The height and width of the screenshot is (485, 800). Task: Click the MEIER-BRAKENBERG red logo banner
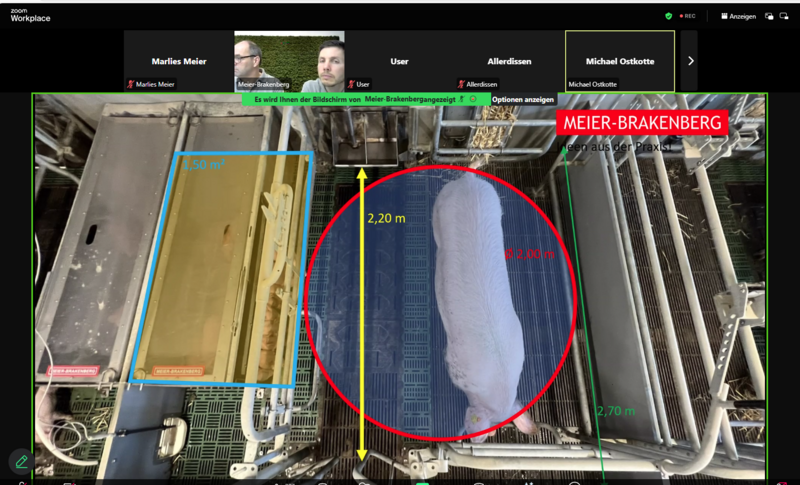coord(642,123)
